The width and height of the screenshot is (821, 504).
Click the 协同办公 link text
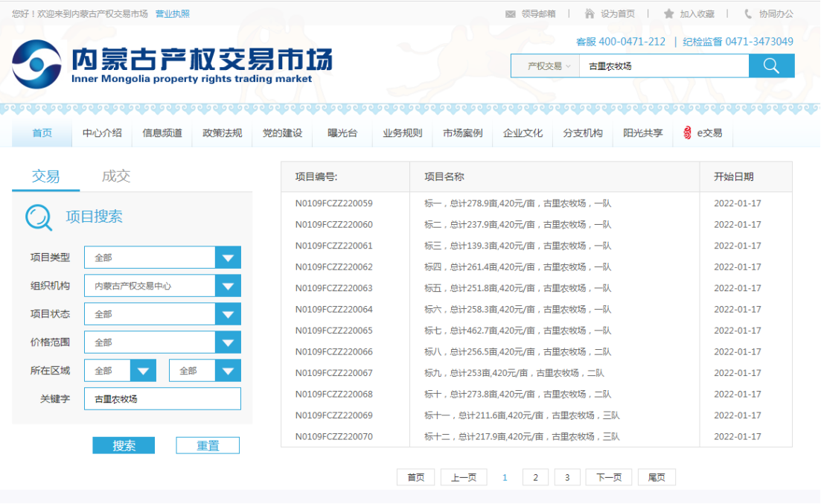pyautogui.click(x=776, y=14)
